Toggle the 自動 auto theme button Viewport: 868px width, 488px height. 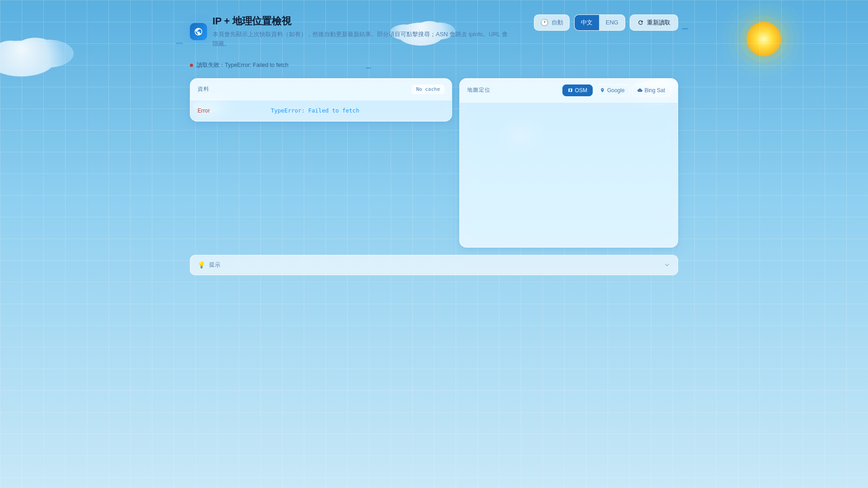552,23
